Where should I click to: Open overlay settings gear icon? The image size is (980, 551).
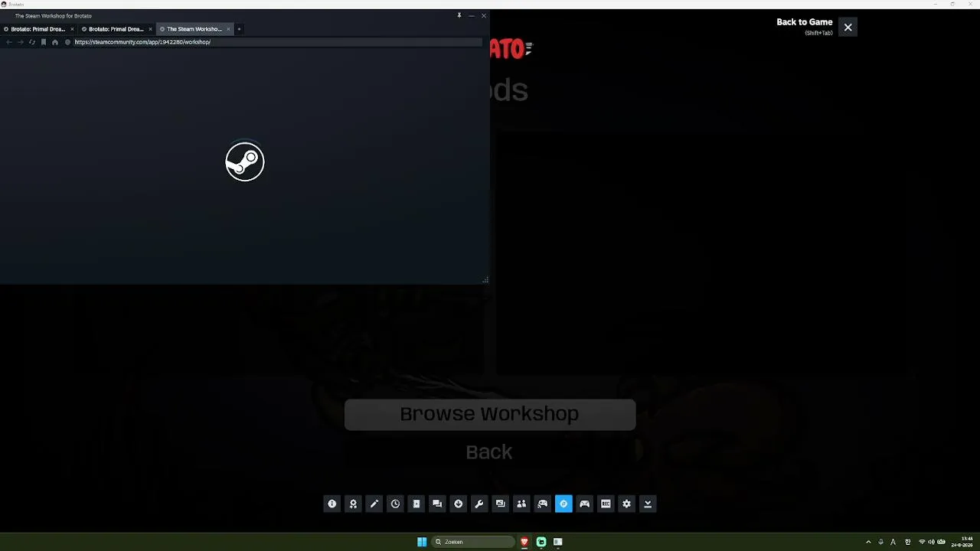pos(626,504)
